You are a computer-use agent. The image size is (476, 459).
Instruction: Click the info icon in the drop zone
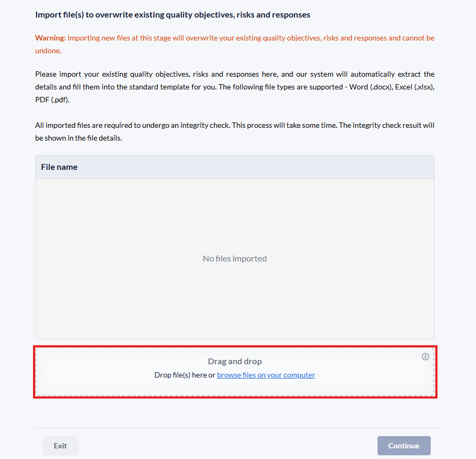tap(425, 357)
